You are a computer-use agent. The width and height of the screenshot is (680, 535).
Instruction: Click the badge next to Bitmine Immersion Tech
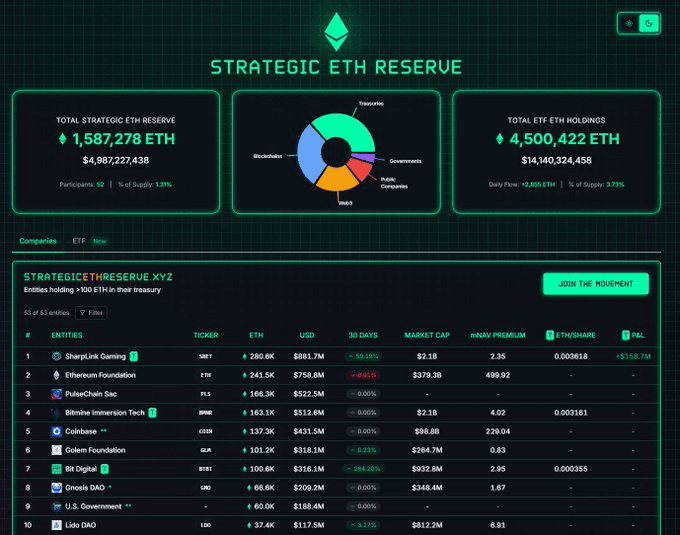click(152, 413)
